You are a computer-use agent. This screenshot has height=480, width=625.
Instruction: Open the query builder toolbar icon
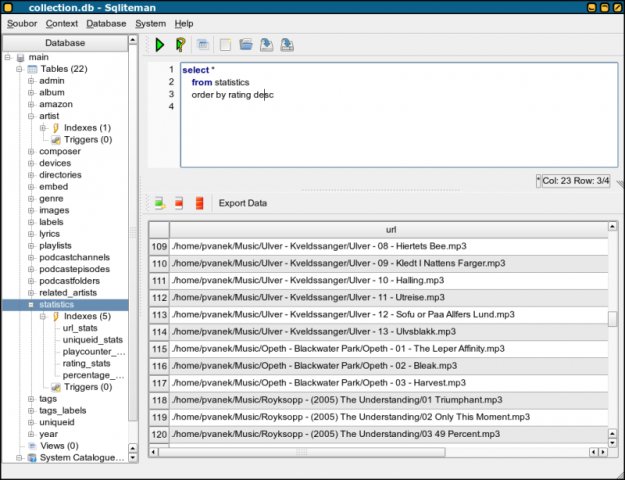click(203, 45)
